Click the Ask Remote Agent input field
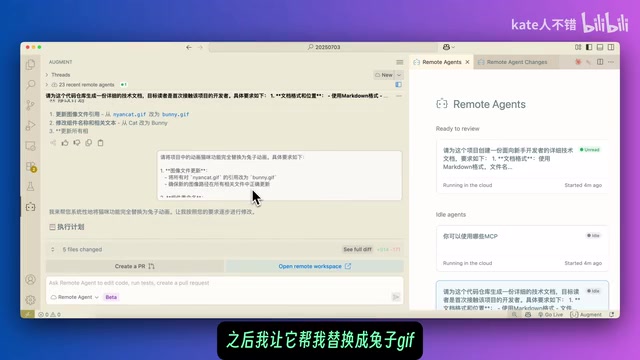Viewport: 640px width, 360px height. pyautogui.click(x=224, y=283)
